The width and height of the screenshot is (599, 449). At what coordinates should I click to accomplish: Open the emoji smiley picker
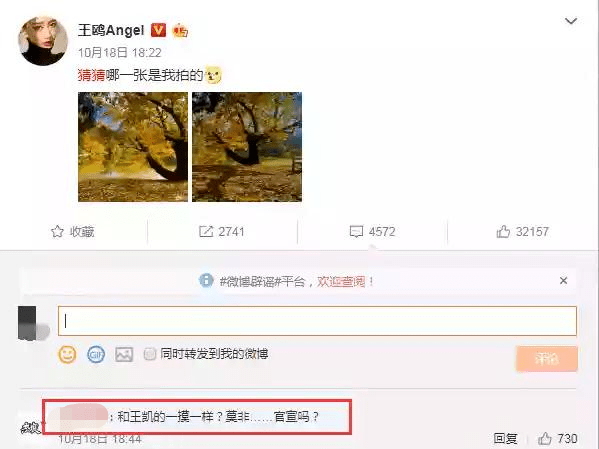coord(67,354)
